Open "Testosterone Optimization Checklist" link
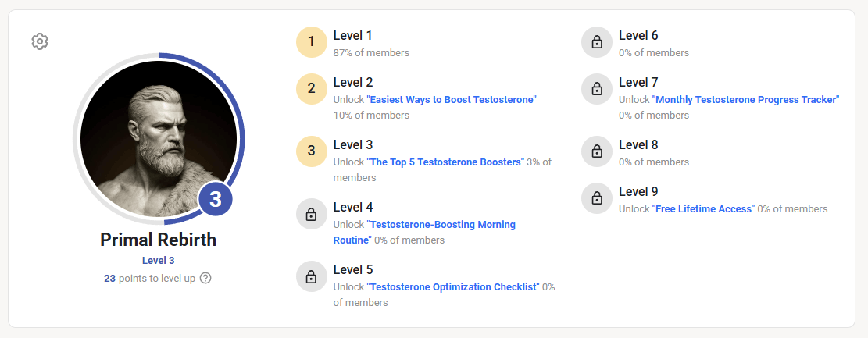 453,287
